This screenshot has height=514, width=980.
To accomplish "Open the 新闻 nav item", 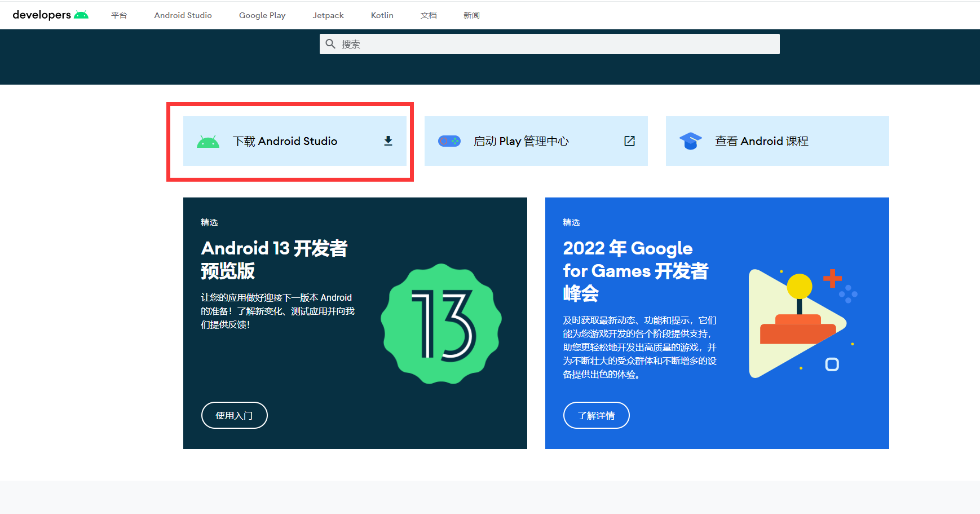I will [x=471, y=15].
